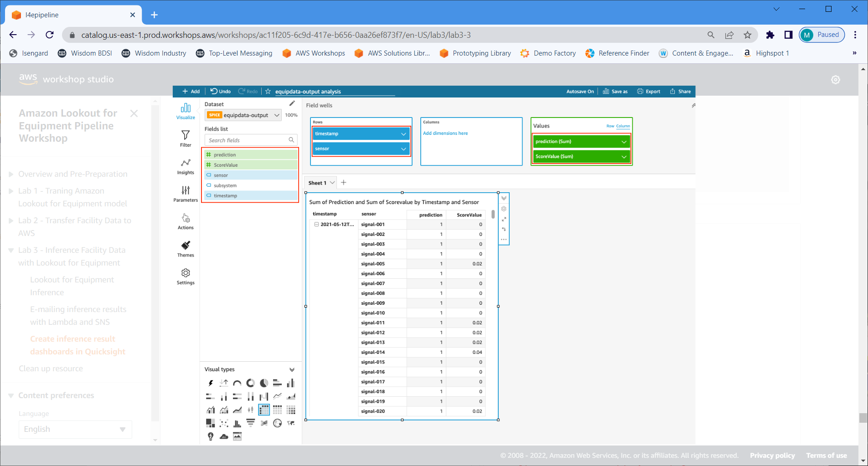Image resolution: width=868 pixels, height=466 pixels.
Task: Select the donut chart visual type
Action: click(251, 383)
